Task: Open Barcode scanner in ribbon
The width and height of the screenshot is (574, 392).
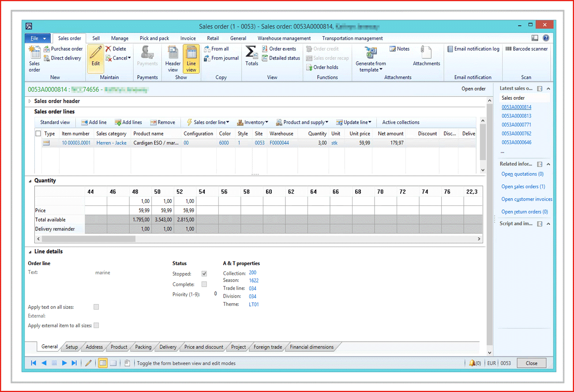Action: [x=526, y=49]
